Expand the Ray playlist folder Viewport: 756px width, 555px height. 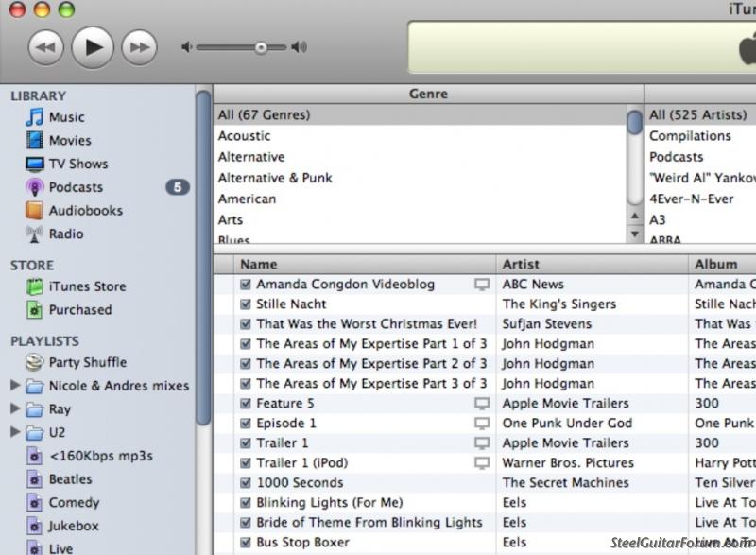tap(15, 408)
